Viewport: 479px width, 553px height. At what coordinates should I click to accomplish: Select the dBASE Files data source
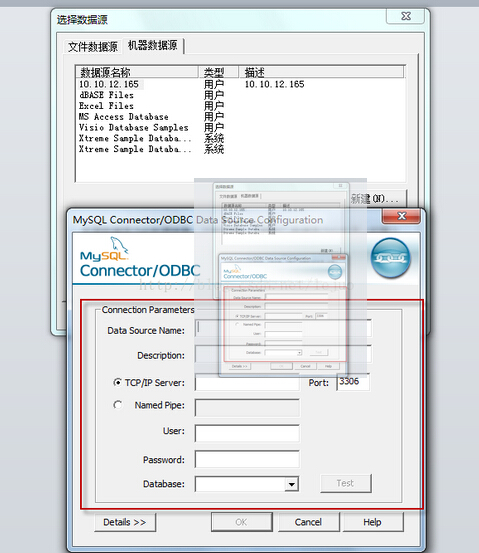coord(106,95)
